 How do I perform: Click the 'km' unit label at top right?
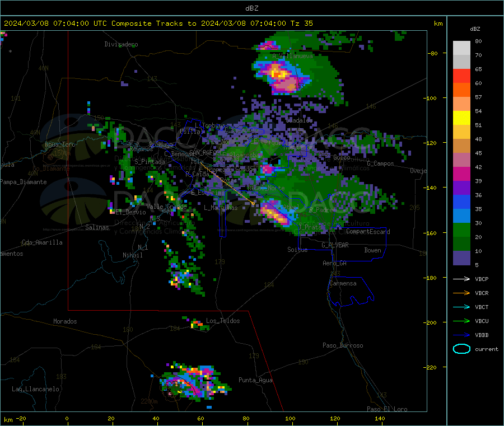pyautogui.click(x=438, y=24)
